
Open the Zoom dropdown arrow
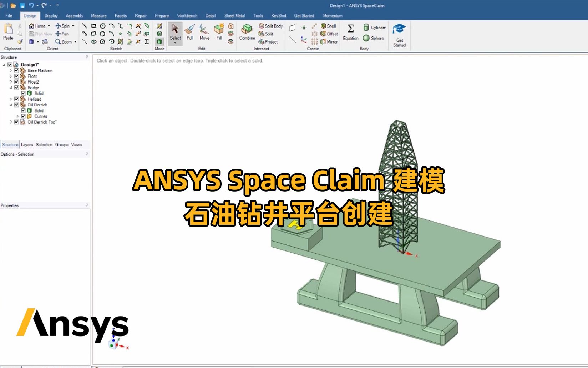pyautogui.click(x=75, y=42)
